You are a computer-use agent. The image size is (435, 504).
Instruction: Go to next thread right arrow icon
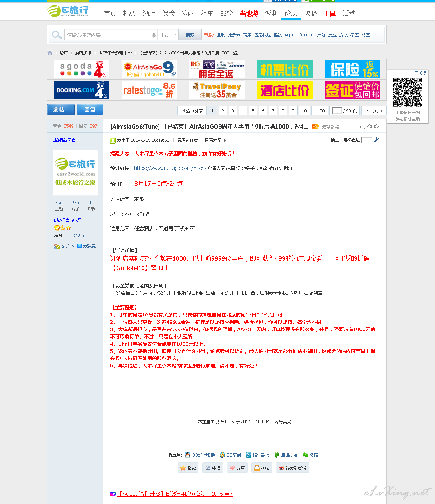tap(376, 127)
